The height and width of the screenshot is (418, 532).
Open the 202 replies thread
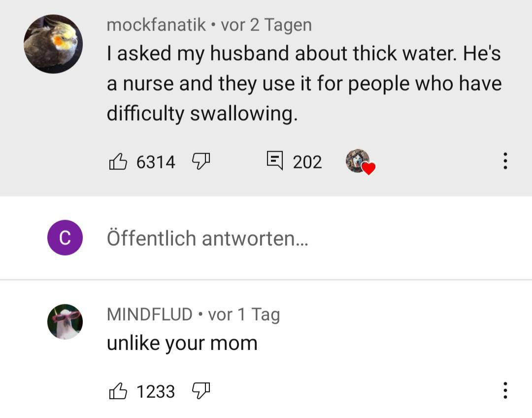[275, 161]
